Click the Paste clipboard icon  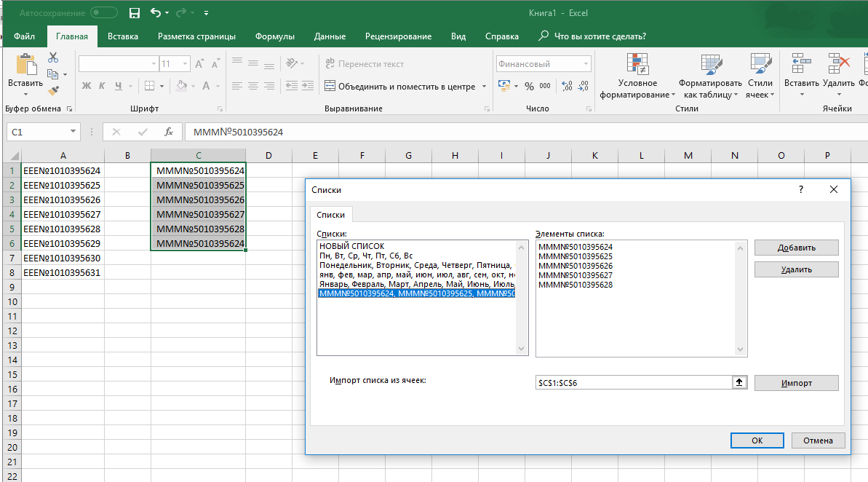point(25,64)
